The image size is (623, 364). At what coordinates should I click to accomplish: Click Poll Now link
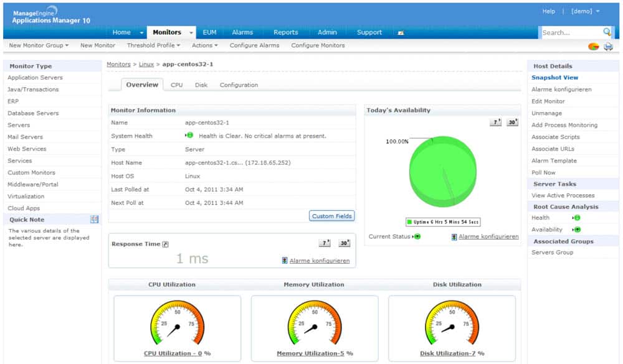click(543, 173)
